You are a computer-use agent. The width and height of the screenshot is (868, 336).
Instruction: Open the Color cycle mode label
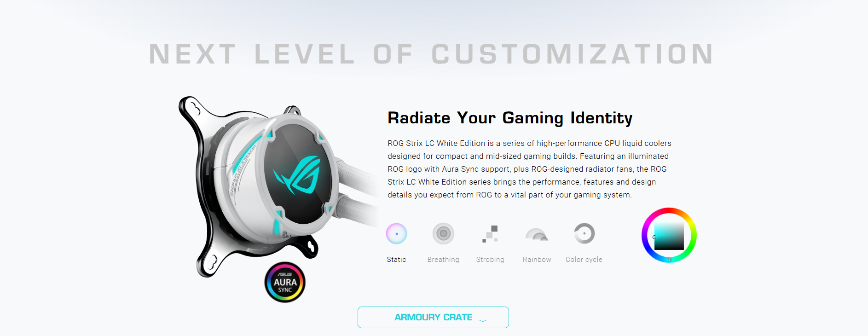point(584,260)
